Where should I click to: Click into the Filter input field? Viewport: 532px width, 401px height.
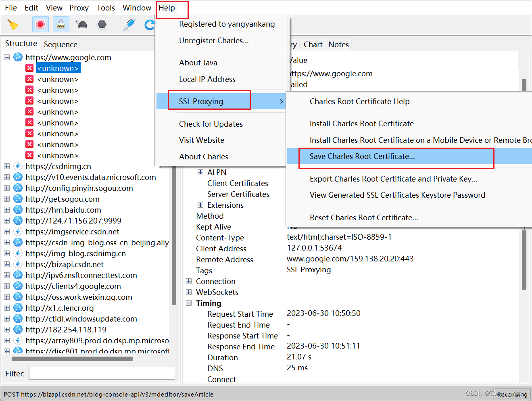point(102,373)
